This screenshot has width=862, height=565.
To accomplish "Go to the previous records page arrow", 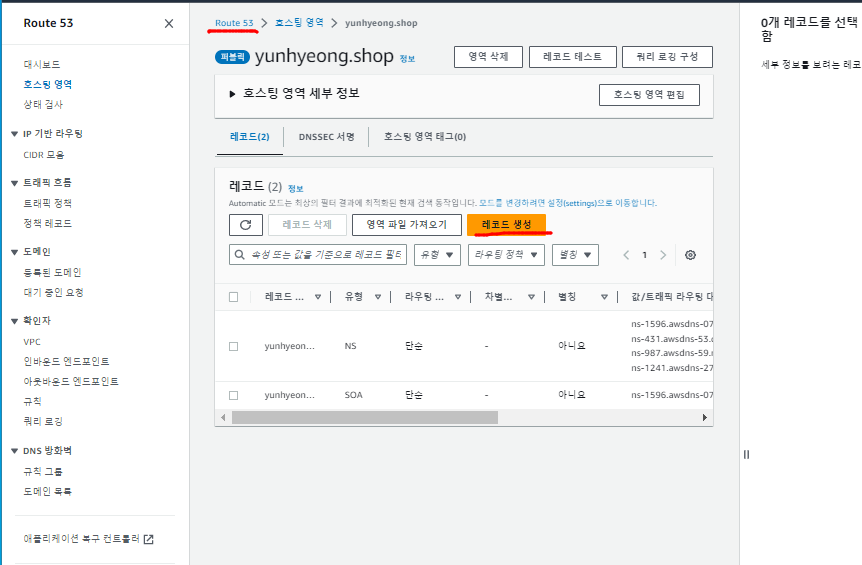I will [626, 255].
